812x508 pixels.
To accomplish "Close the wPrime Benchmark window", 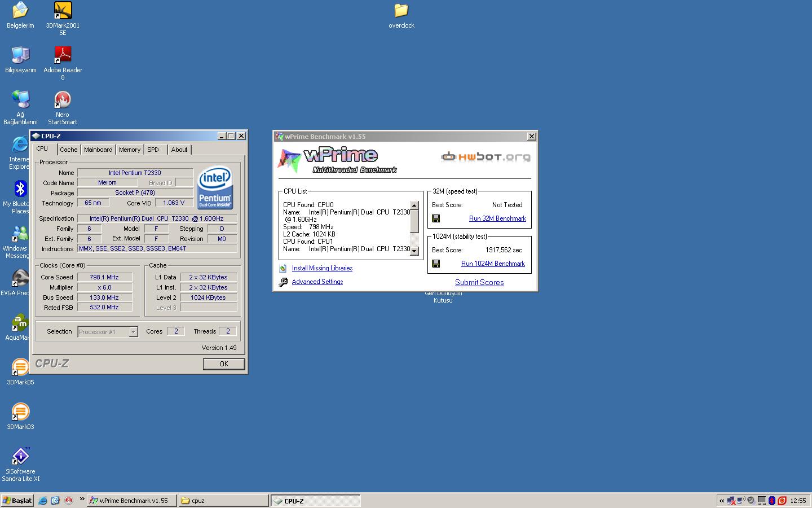I will [531, 137].
